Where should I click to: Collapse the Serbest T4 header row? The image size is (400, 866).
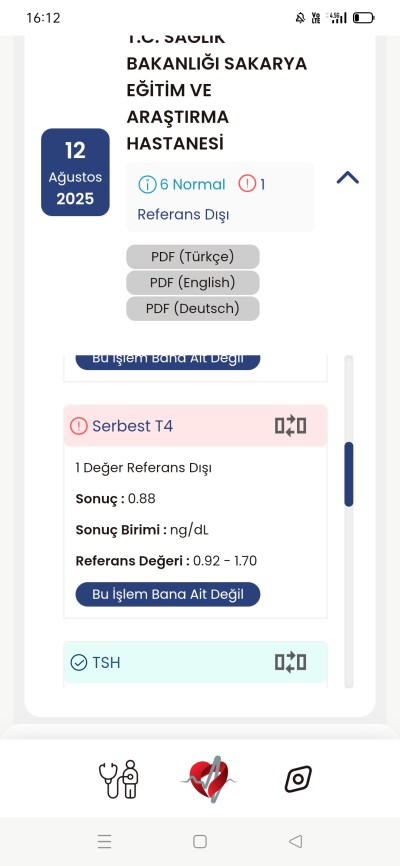[x=196, y=426]
